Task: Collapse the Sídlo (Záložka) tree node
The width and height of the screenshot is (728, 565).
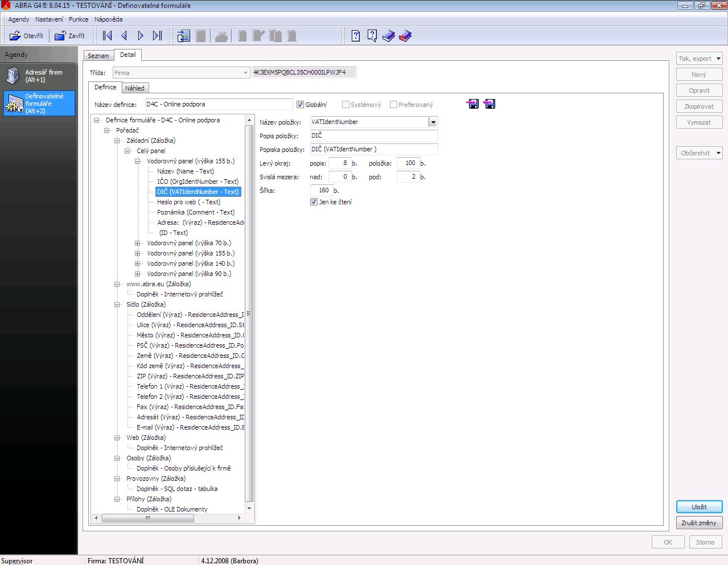Action: 117,305
